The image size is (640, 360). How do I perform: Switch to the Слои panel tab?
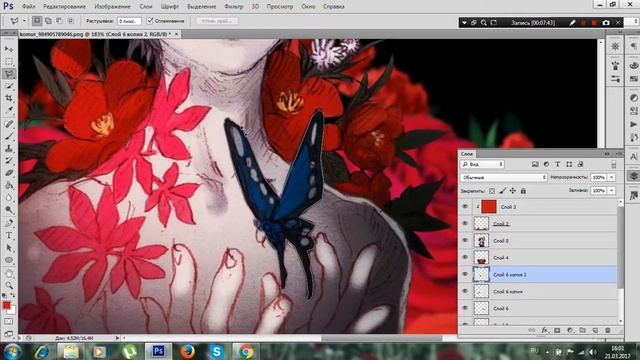(467, 153)
